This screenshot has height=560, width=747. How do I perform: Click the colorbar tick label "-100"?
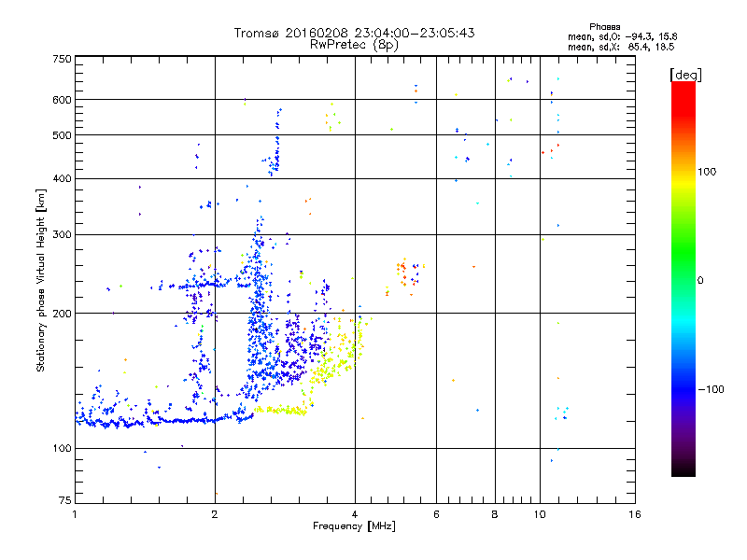coord(712,389)
